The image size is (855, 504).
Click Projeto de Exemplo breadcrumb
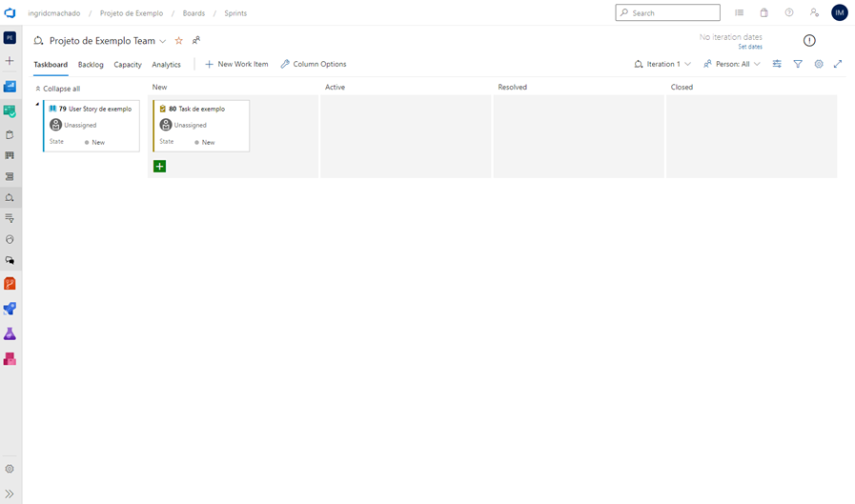(x=132, y=13)
